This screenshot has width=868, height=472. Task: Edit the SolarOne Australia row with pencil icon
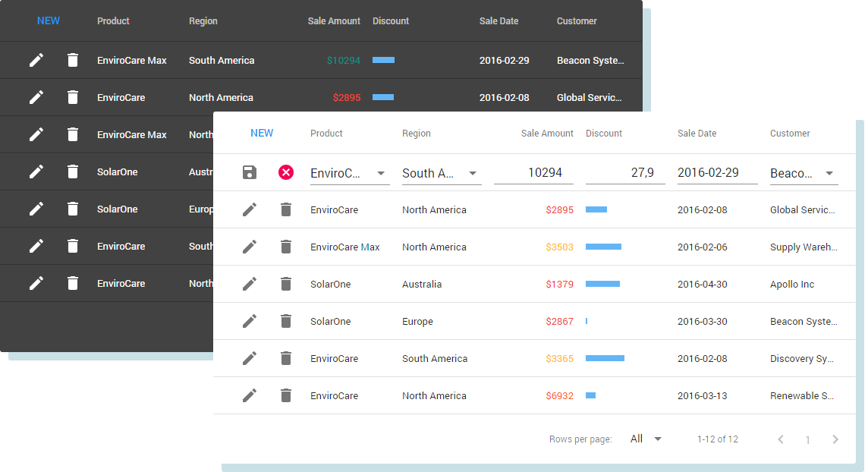(250, 284)
